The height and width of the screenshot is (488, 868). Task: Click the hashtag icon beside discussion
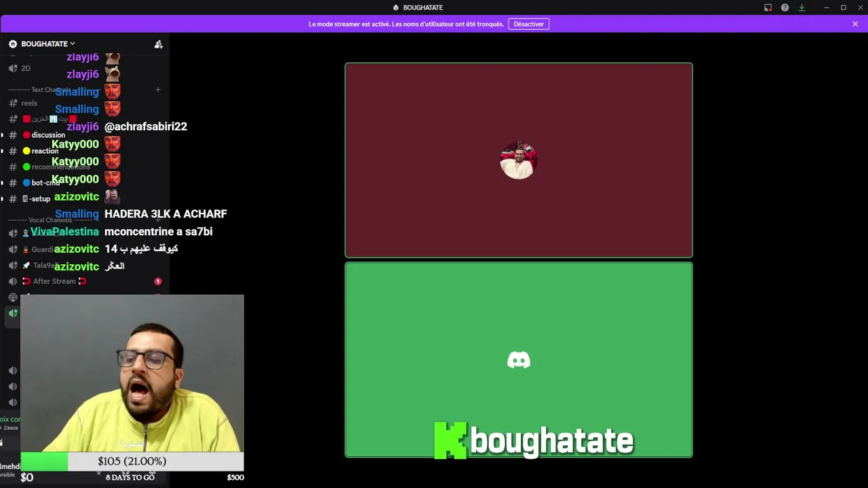(x=13, y=135)
